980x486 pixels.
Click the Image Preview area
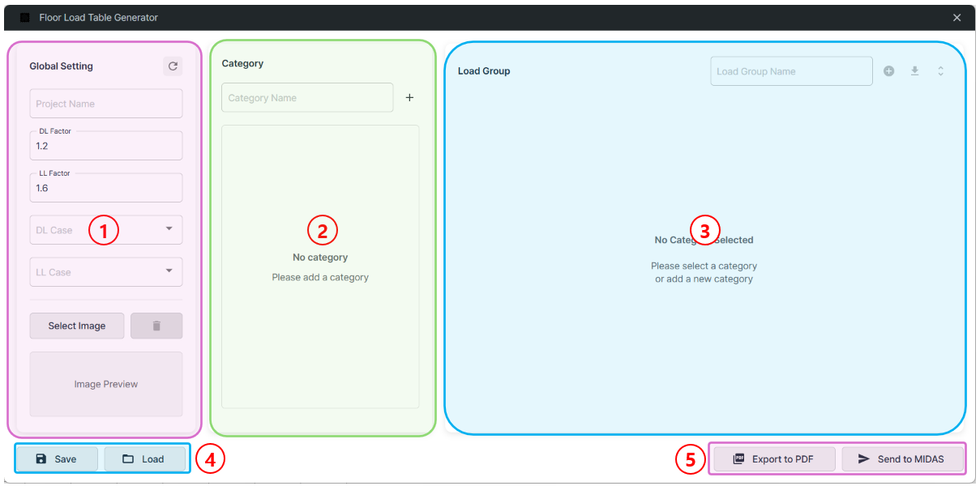coord(105,384)
